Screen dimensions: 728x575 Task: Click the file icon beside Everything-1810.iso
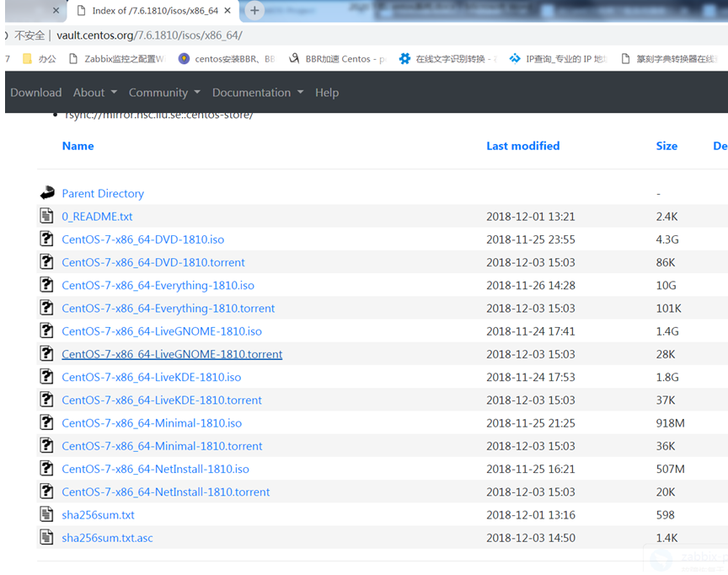coord(46,285)
